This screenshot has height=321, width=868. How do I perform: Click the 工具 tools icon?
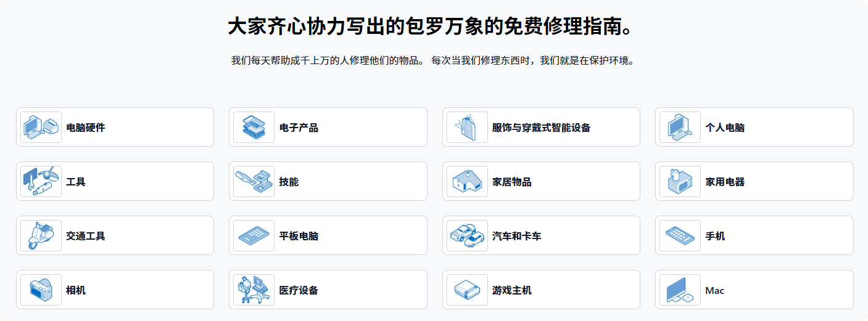[x=41, y=182]
